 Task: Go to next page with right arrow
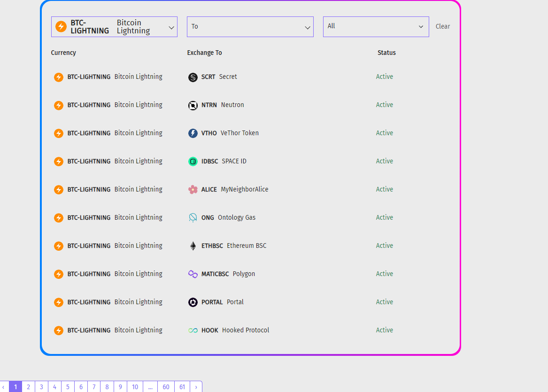click(196, 387)
